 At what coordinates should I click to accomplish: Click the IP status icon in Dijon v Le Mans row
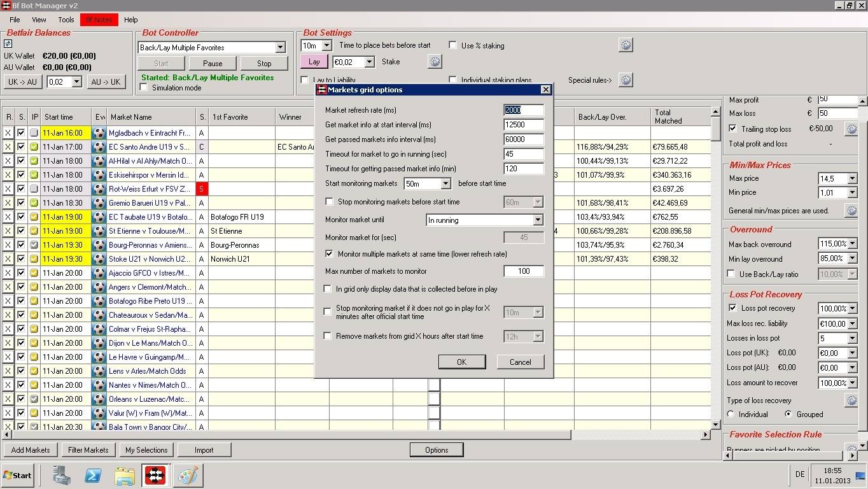tap(34, 343)
